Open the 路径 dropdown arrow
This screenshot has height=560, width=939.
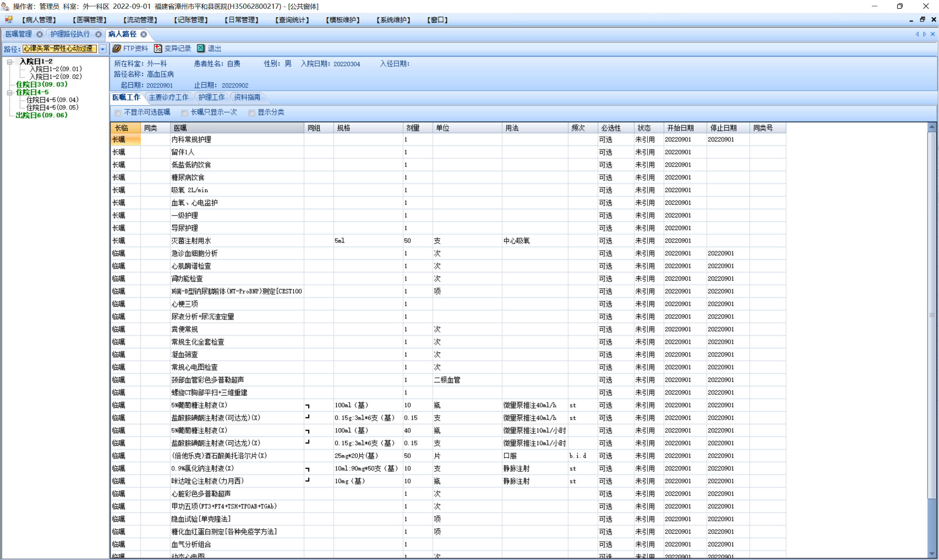[103, 49]
